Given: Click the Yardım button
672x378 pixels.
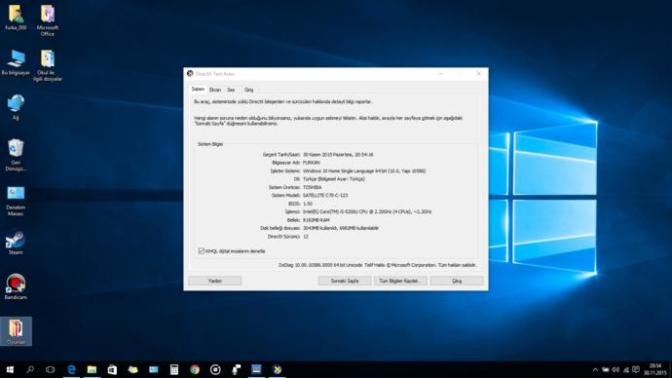Looking at the screenshot, I should coord(215,281).
